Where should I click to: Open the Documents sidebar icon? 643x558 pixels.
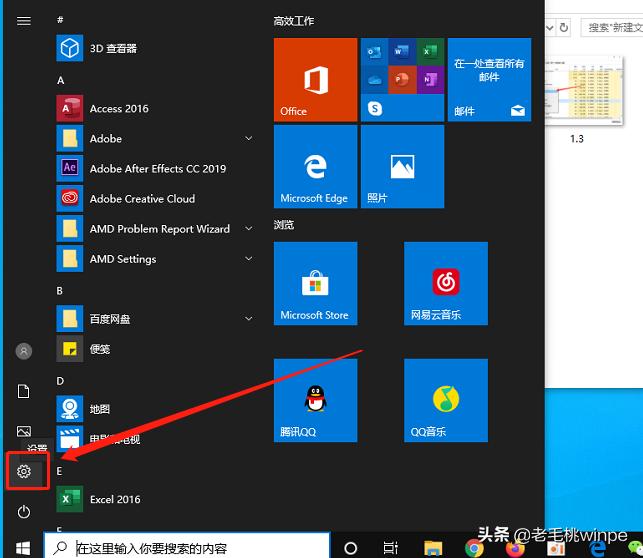(x=24, y=391)
